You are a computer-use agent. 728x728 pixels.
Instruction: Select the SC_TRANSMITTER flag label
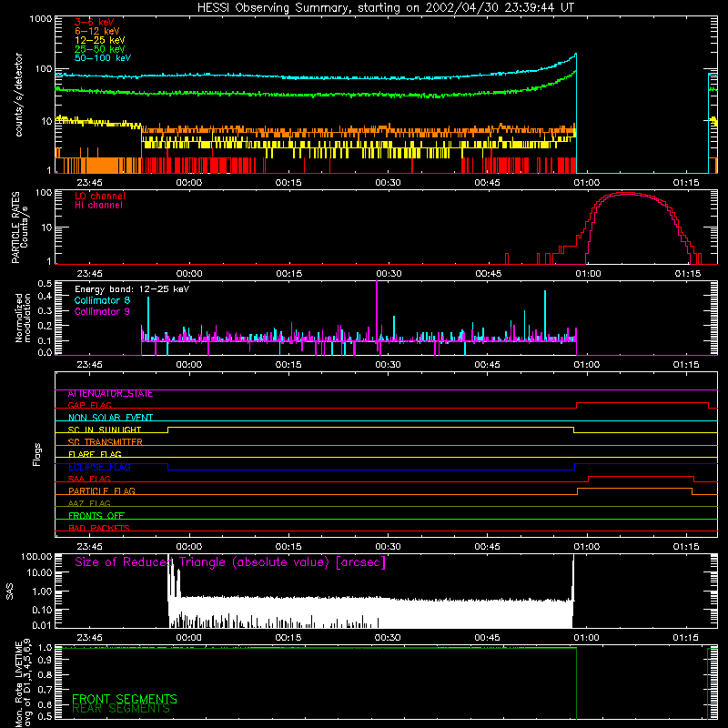(x=105, y=442)
